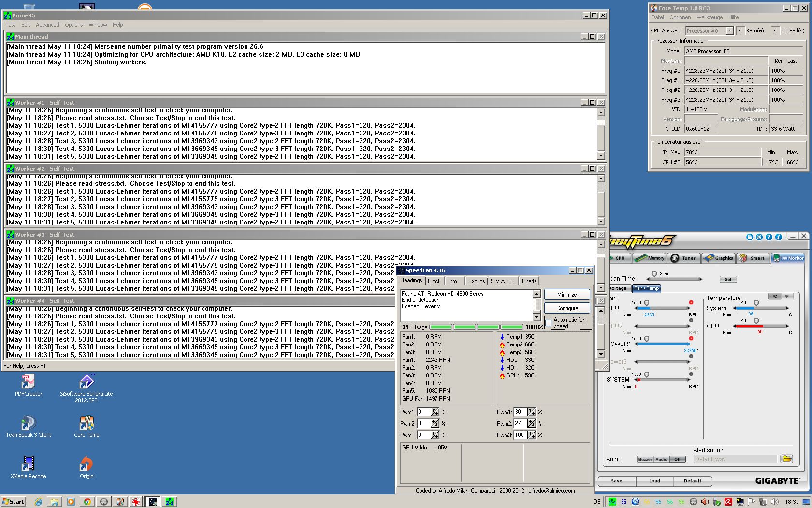This screenshot has width=812, height=508.
Task: Open the Prime95 Advanced menu
Action: click(47, 25)
